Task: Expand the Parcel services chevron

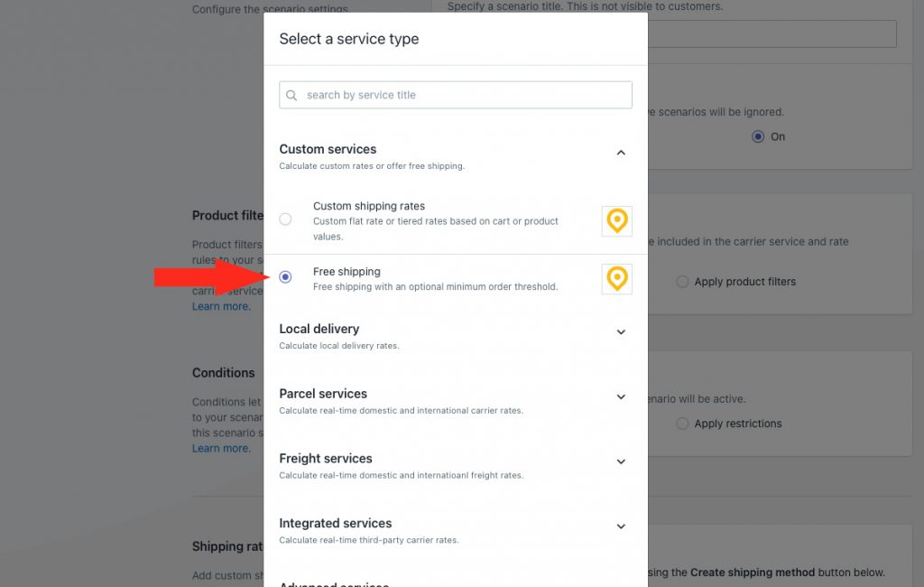Action: [x=621, y=397]
